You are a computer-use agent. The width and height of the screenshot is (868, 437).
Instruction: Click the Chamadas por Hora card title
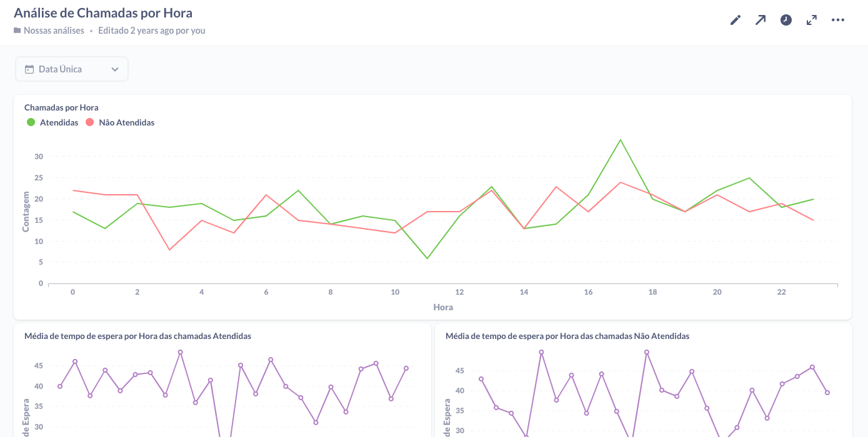(61, 107)
